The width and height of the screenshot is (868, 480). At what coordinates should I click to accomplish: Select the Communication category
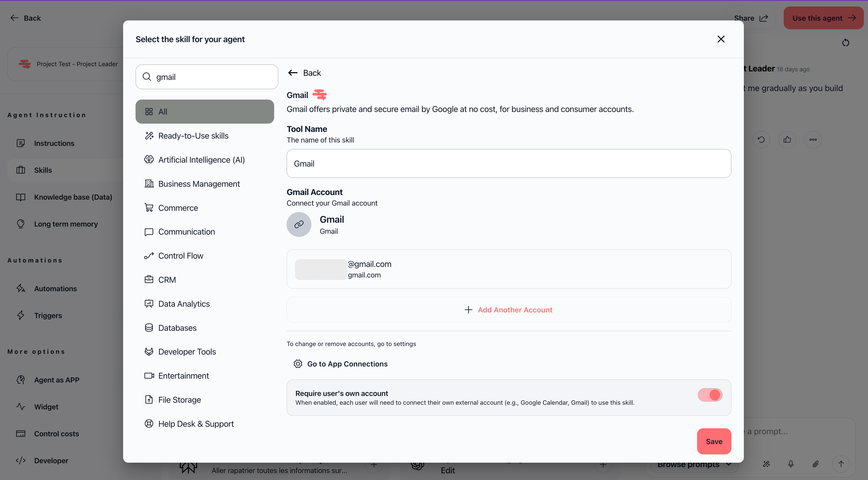205,232
